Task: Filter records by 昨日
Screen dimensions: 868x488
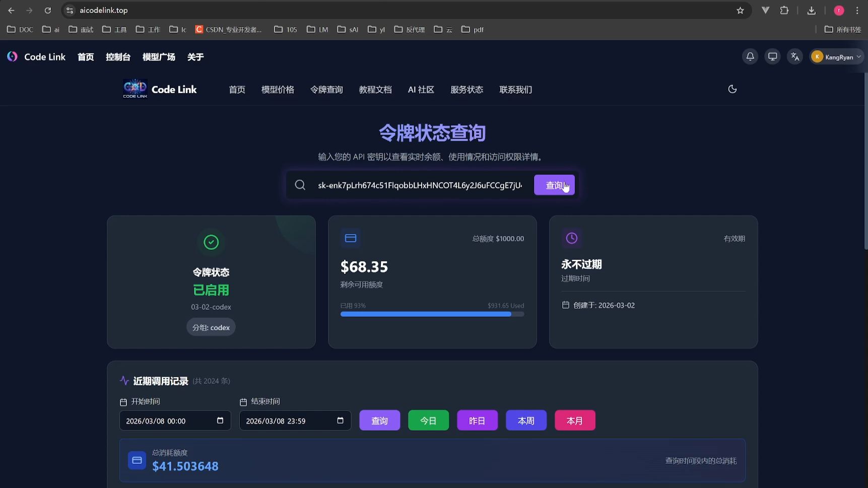Action: click(x=477, y=421)
